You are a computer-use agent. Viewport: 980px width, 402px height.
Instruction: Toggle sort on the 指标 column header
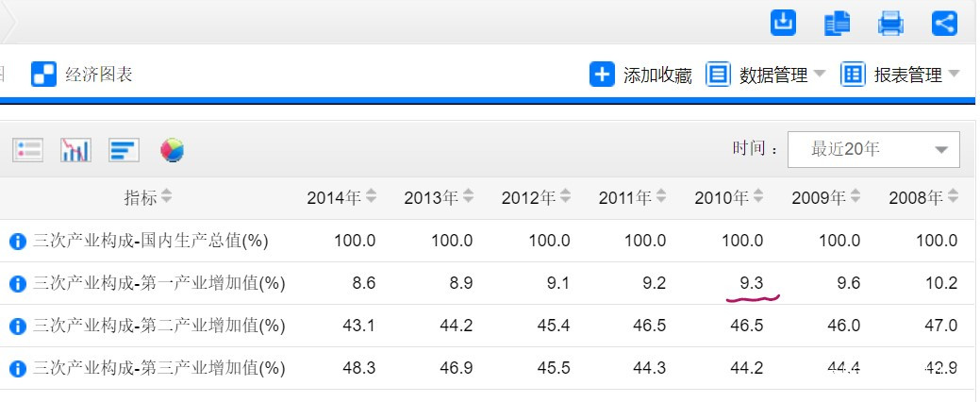tap(167, 197)
